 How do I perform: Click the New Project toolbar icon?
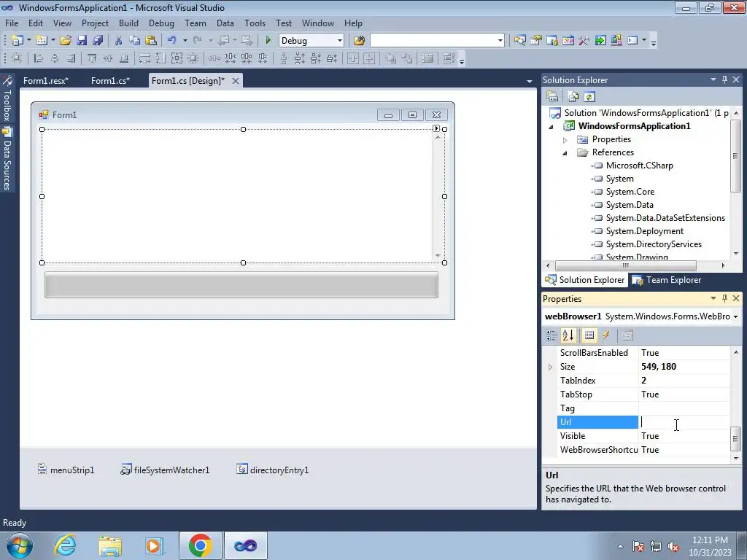tap(18, 41)
